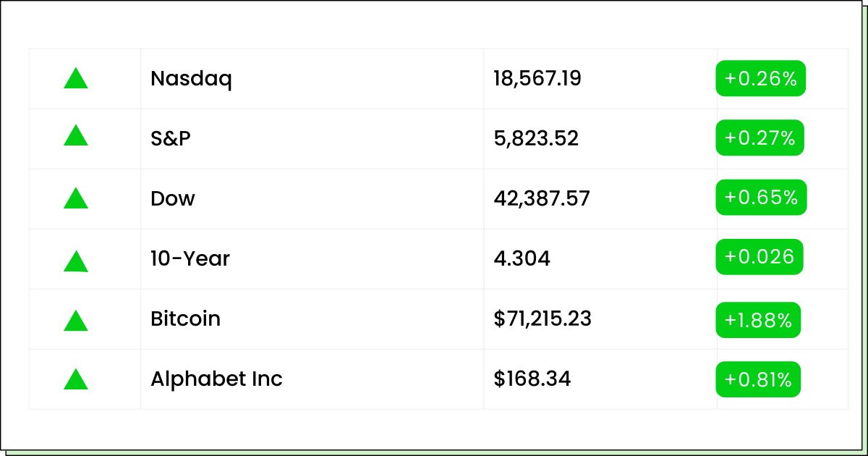
Task: Click the green triangle in the Dow row
Action: (76, 198)
